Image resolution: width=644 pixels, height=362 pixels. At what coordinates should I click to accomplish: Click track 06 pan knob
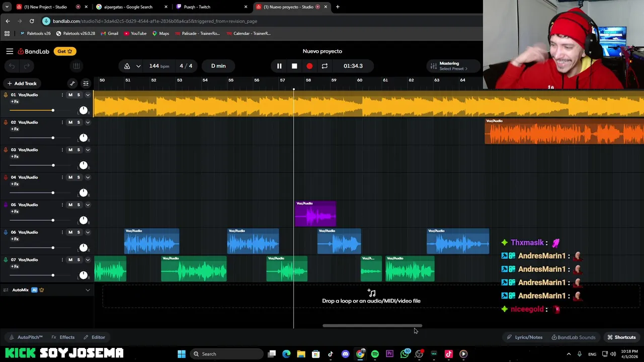click(84, 247)
